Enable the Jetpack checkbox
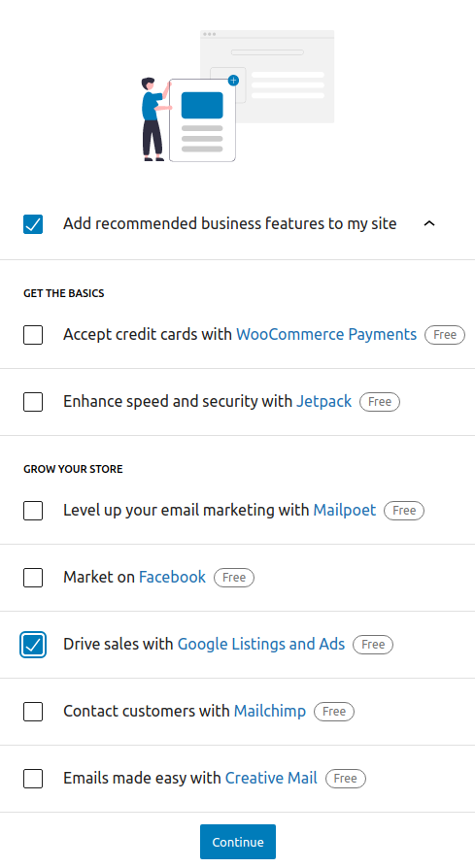 point(33,402)
